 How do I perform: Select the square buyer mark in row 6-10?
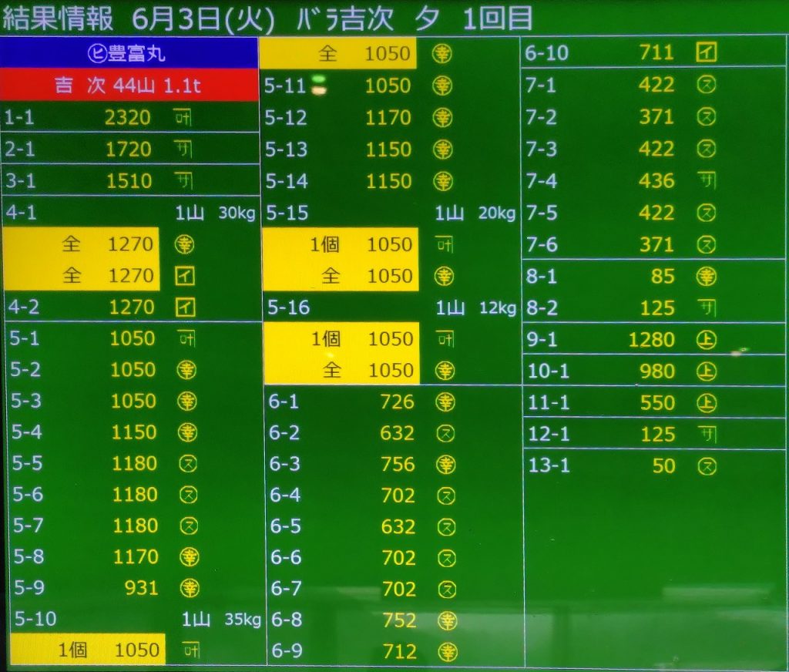point(706,52)
